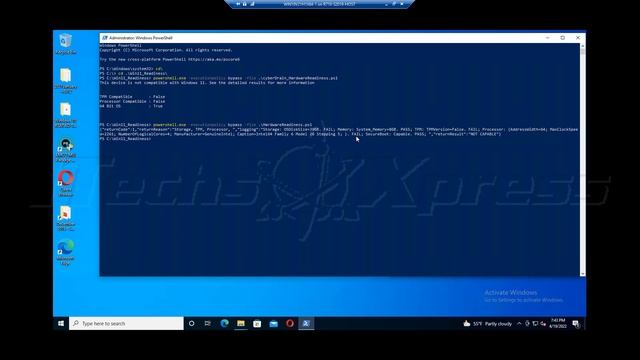Screen dimensions: 640x360
Task: Open Cortana circle icon on taskbar
Action: (x=191, y=323)
